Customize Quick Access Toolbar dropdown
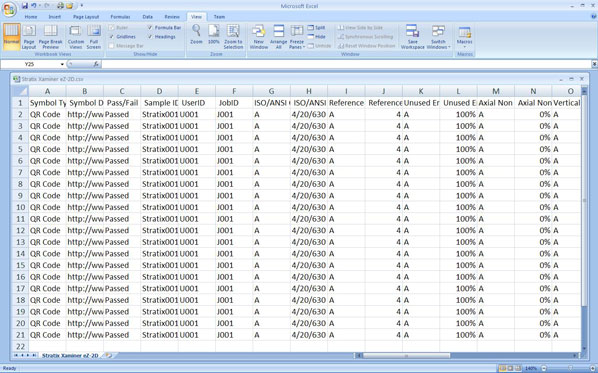Viewport: 598px width, 373px height. point(82,6)
